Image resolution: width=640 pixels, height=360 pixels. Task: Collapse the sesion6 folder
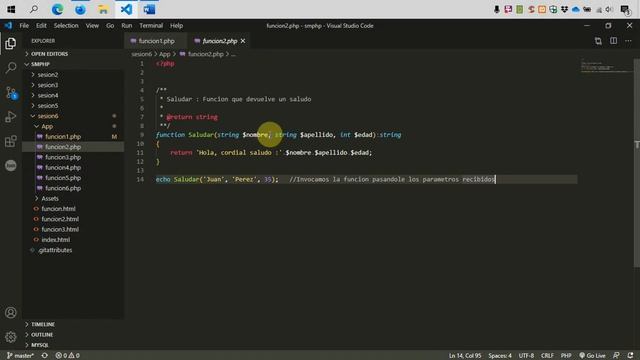(x=73, y=116)
